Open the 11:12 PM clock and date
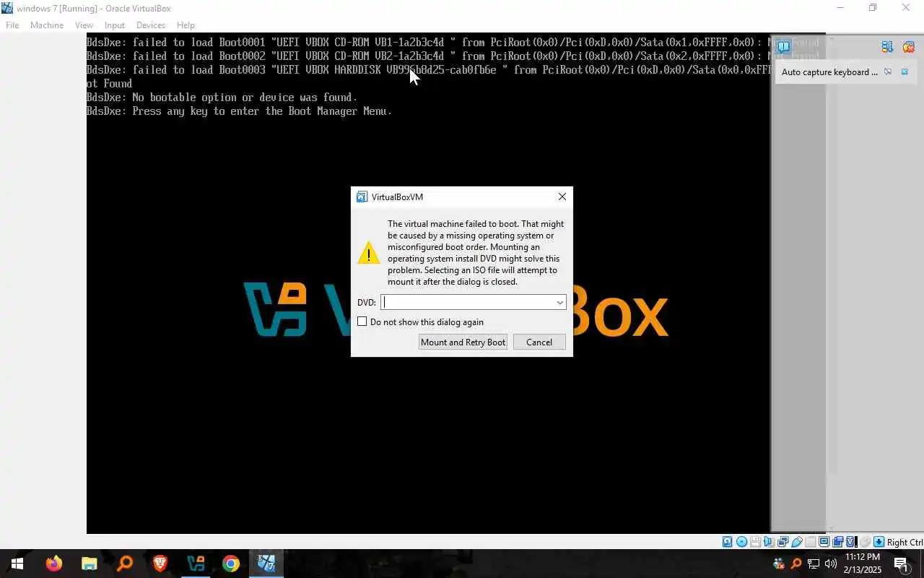 863,564
